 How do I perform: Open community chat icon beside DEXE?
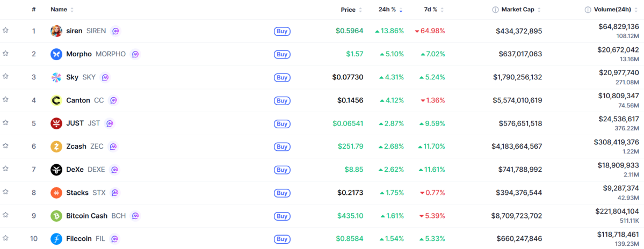point(114,170)
